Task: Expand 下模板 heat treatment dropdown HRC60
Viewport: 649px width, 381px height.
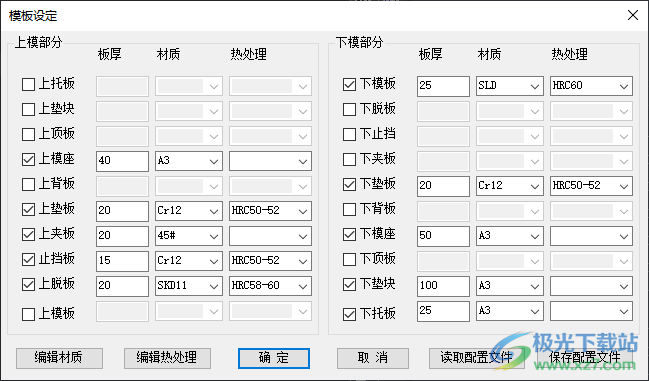Action: click(x=591, y=86)
